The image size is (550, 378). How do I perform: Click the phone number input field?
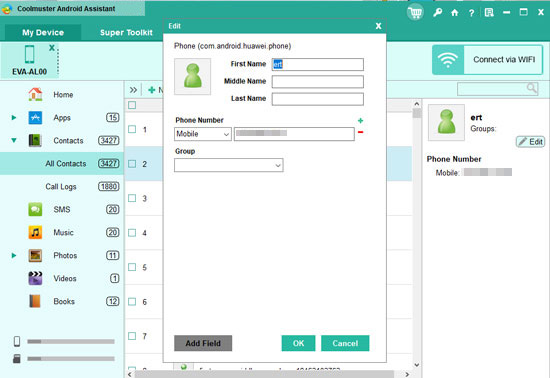tap(294, 134)
